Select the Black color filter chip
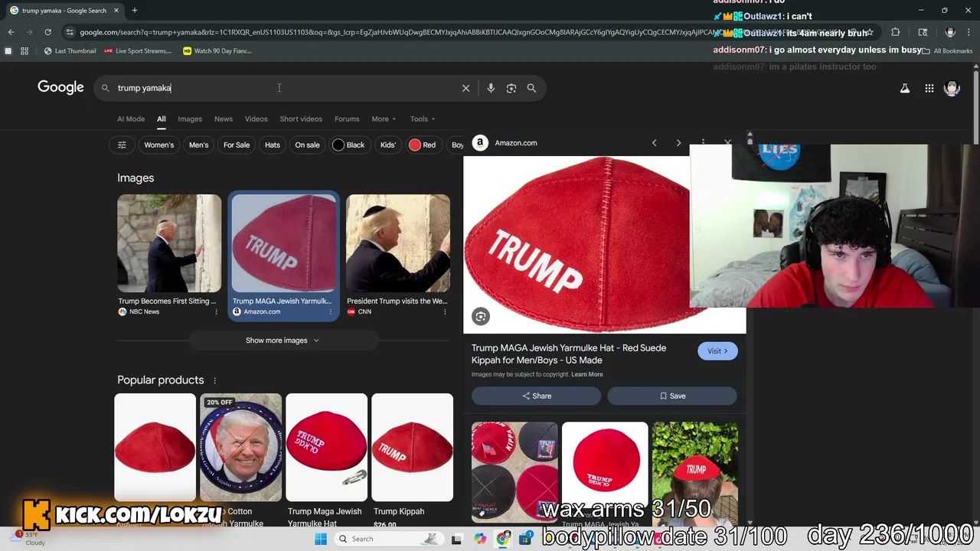Screen dimensions: 980x551 point(348,145)
